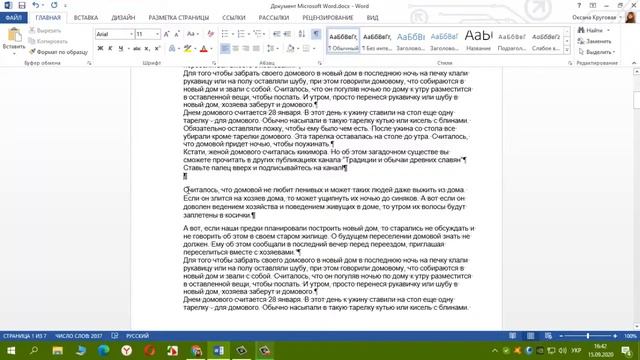Toggle Italic (К) formatting
This screenshot has height=360, width=640.
[x=110, y=49]
